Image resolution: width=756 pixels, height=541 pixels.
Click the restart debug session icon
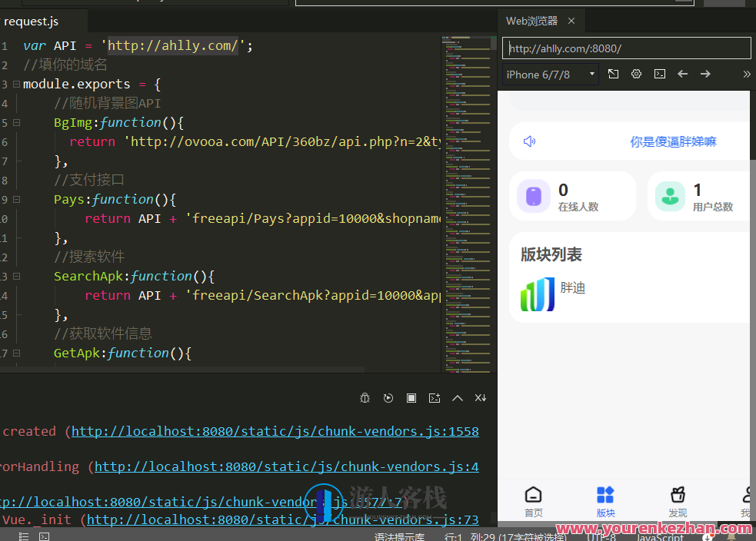(x=388, y=398)
